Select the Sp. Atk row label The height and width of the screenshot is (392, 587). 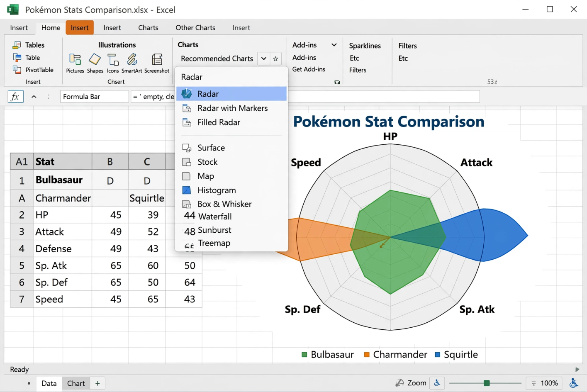tap(63, 265)
